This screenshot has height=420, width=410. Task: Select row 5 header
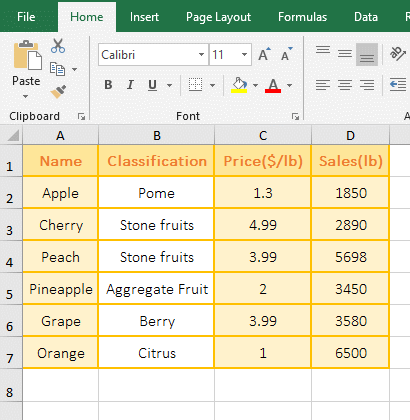11,289
